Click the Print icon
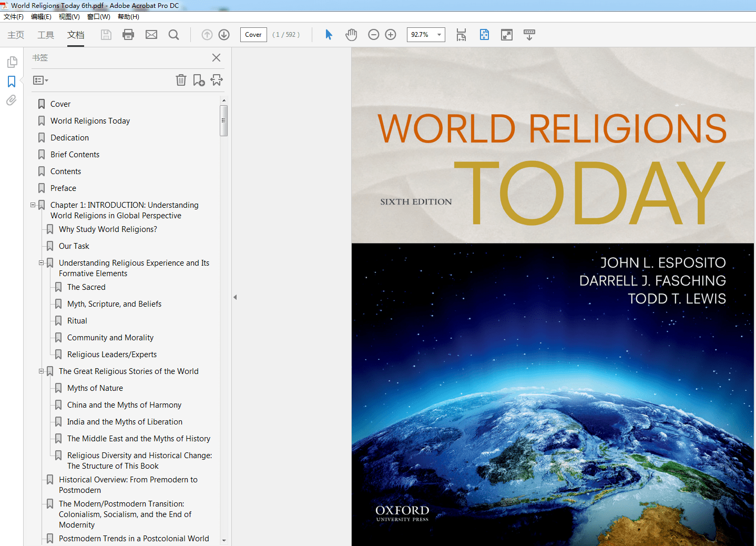756x546 pixels. (x=128, y=34)
